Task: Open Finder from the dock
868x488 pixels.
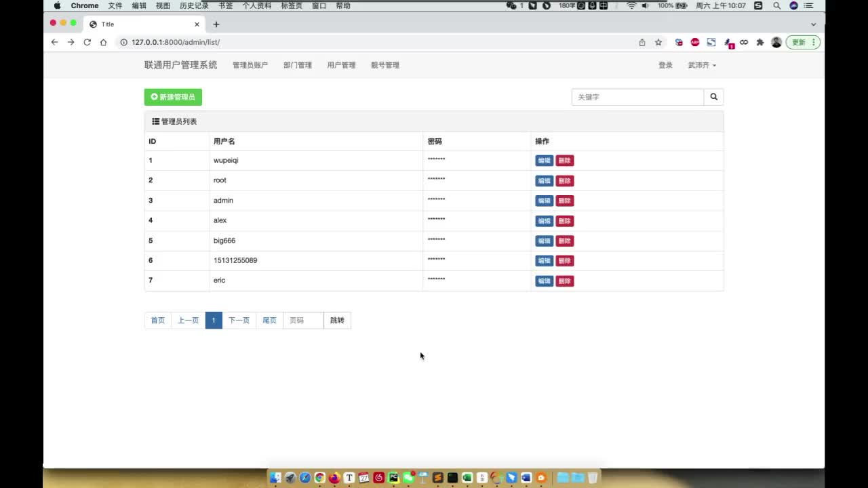Action: tap(275, 478)
